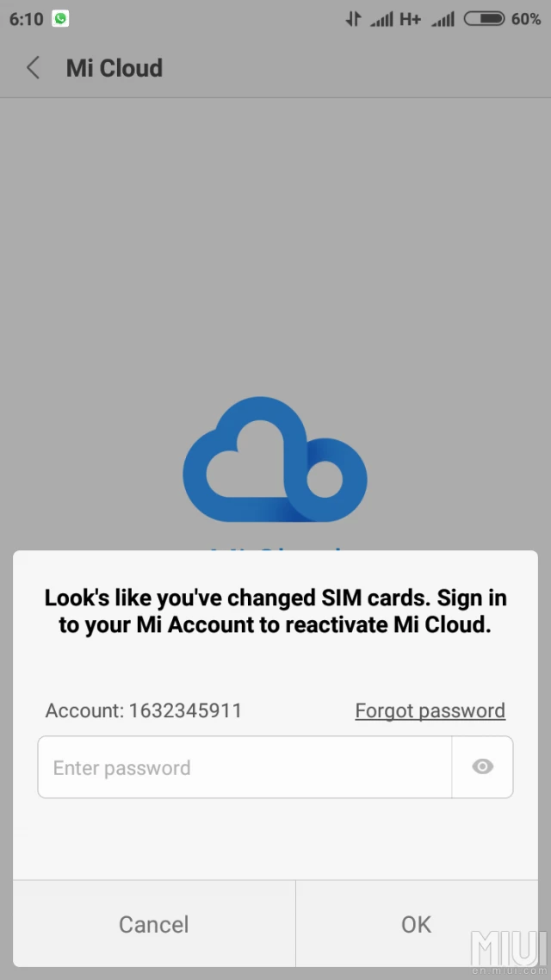Select the second SIM signal strength icon

pos(443,18)
